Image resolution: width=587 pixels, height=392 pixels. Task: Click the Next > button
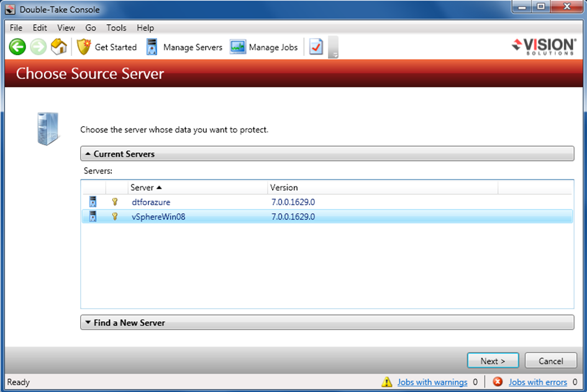493,360
